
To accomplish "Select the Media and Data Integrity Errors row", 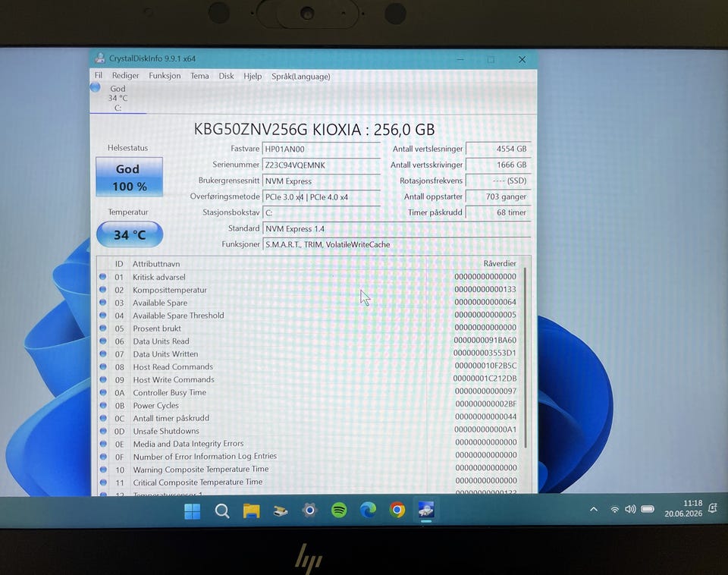I will coord(309,444).
